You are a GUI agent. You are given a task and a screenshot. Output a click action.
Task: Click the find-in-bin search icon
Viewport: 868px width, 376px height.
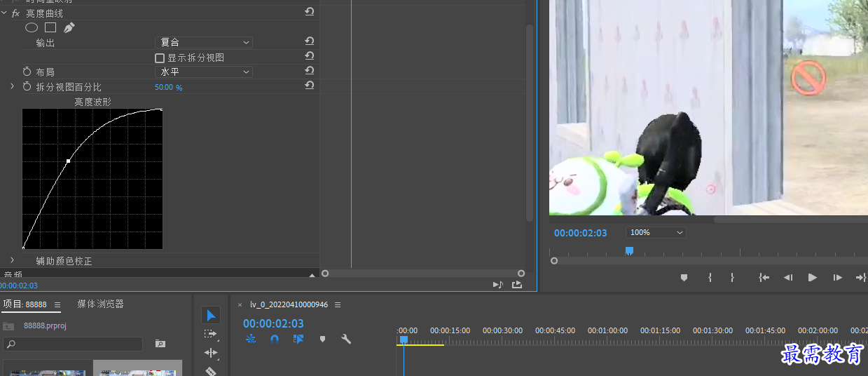[x=160, y=344]
